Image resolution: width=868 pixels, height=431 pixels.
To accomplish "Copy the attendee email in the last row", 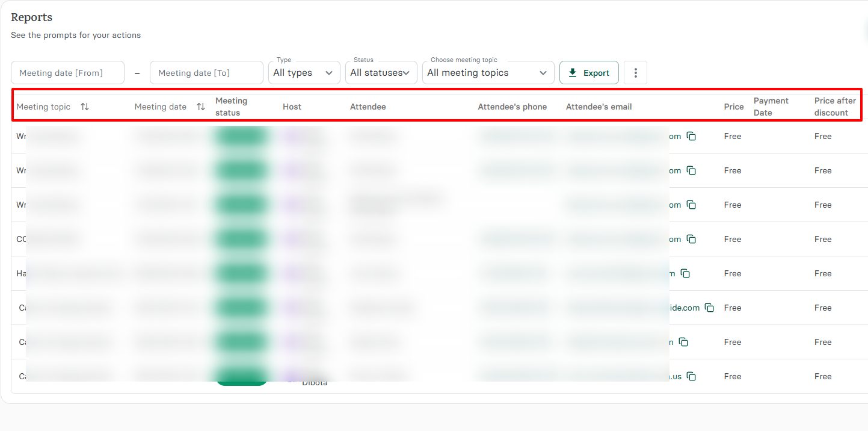I will coord(691,376).
